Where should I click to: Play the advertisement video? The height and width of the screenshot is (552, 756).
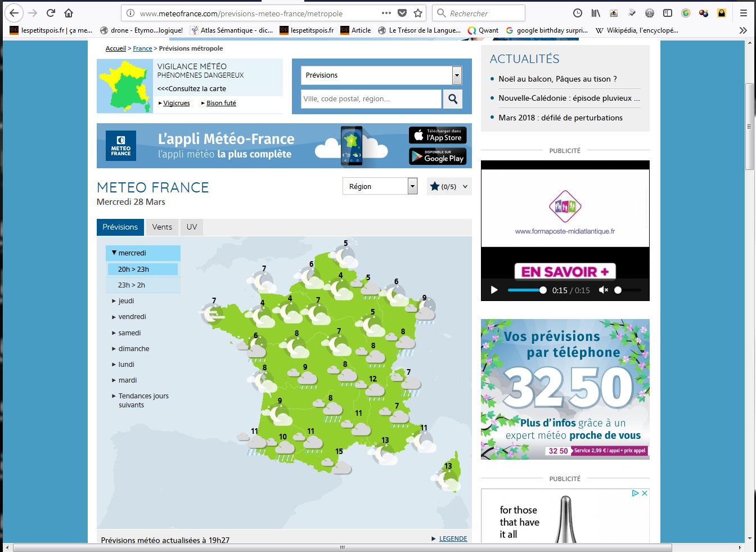(494, 290)
